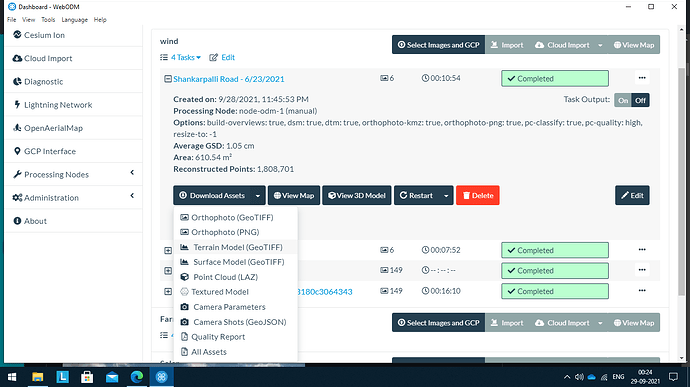
Task: Open View 3D Model
Action: [357, 195]
